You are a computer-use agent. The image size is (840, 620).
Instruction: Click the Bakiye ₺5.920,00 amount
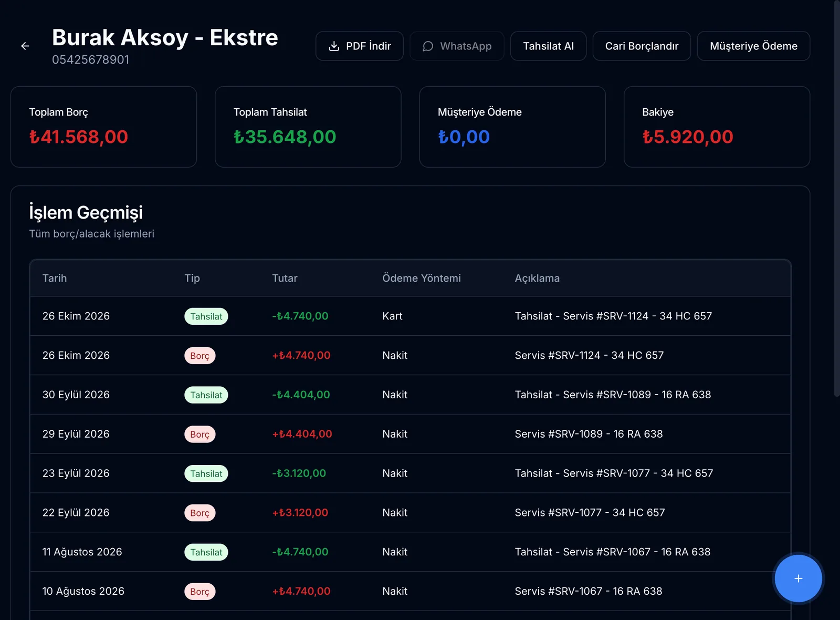688,137
